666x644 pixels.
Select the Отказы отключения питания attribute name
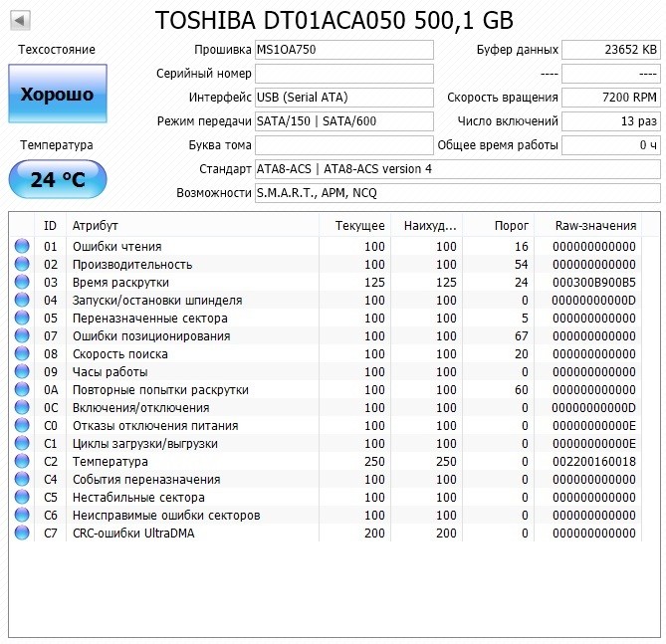point(155,426)
